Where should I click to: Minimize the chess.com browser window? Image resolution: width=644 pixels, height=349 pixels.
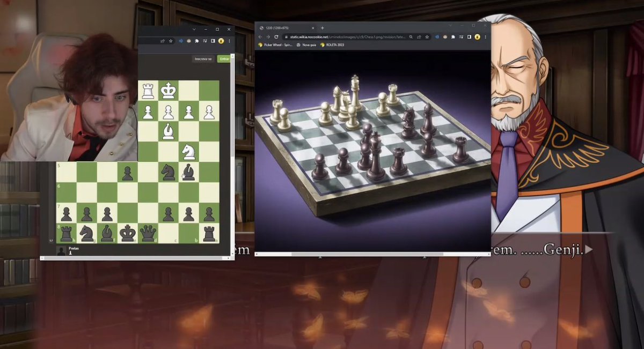206,29
